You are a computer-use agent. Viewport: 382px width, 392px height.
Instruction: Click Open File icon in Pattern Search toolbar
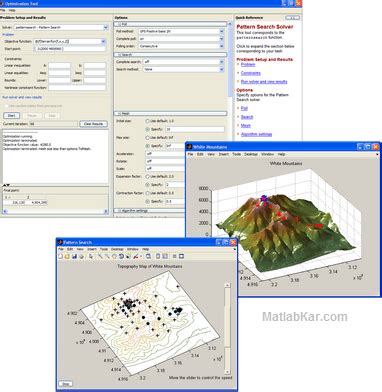pos(67,256)
